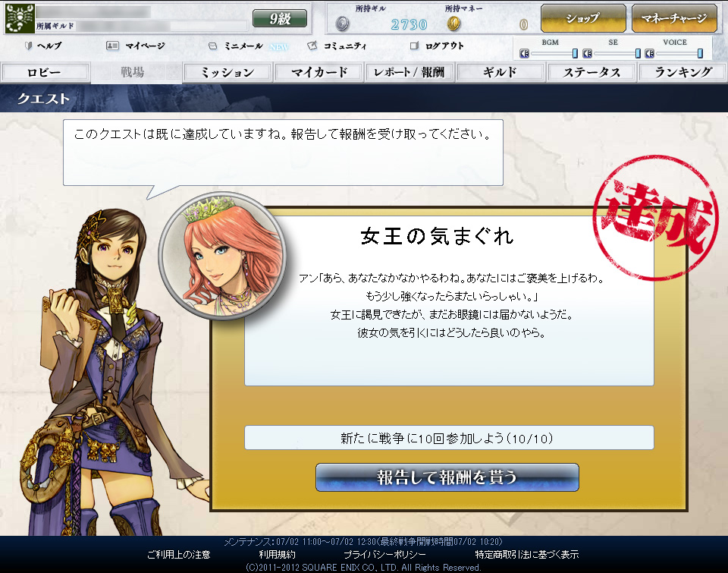
Task: Toggle the VOICE speaker icon
Action: [x=649, y=53]
